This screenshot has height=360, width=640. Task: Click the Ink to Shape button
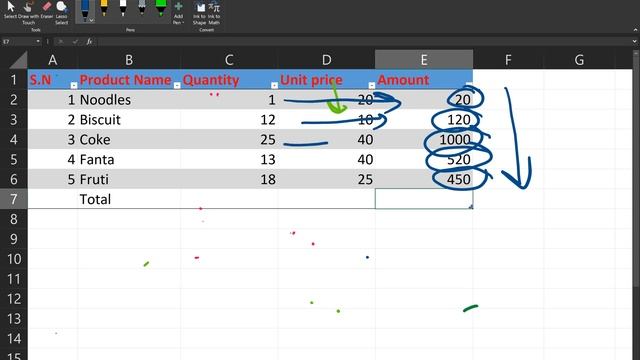pos(200,13)
